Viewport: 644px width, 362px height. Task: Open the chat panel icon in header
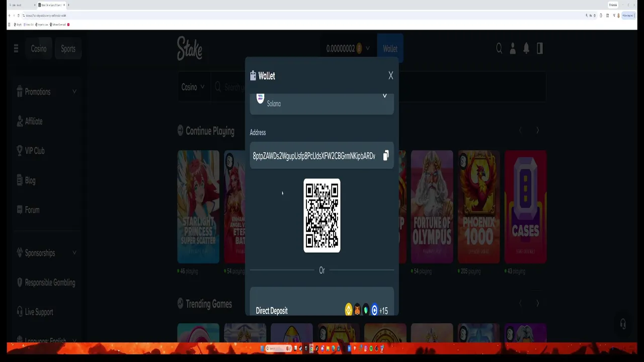[540, 48]
